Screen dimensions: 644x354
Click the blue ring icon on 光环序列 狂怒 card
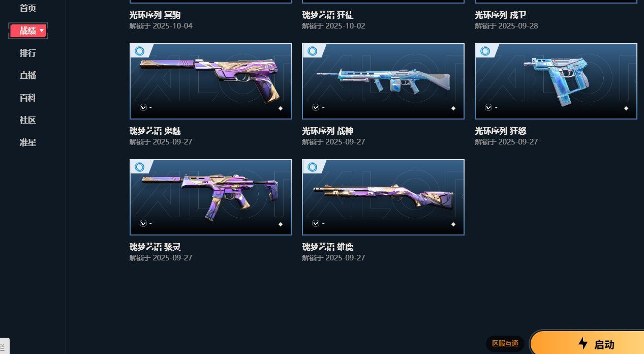click(x=485, y=51)
